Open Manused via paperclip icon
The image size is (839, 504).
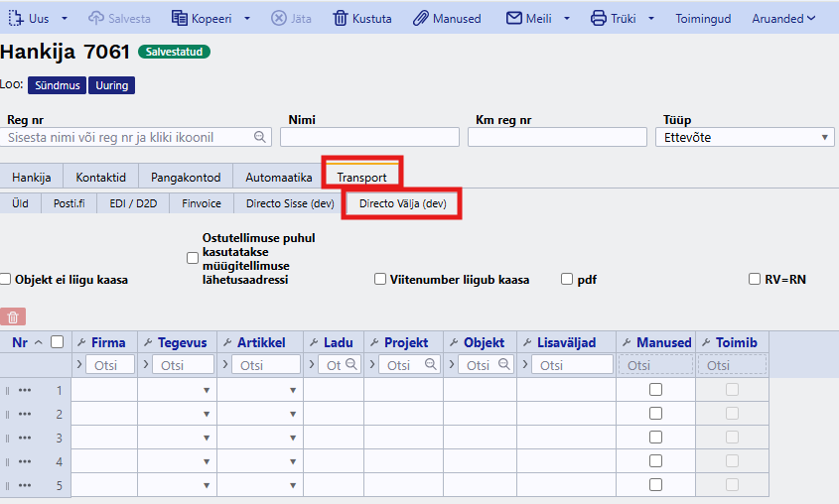click(421, 18)
